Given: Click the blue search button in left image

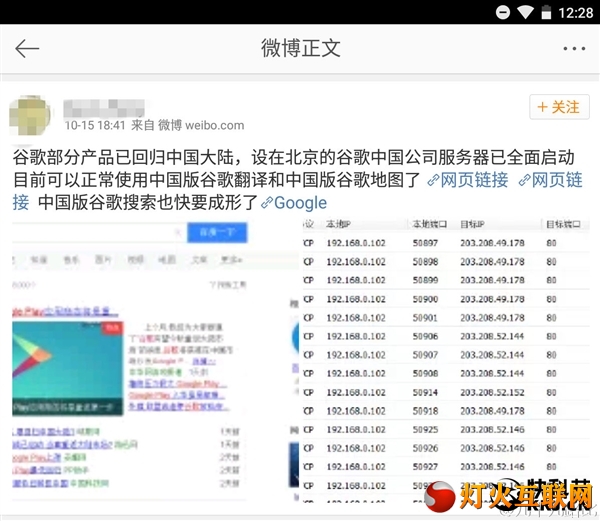Looking at the screenshot, I should tap(217, 232).
